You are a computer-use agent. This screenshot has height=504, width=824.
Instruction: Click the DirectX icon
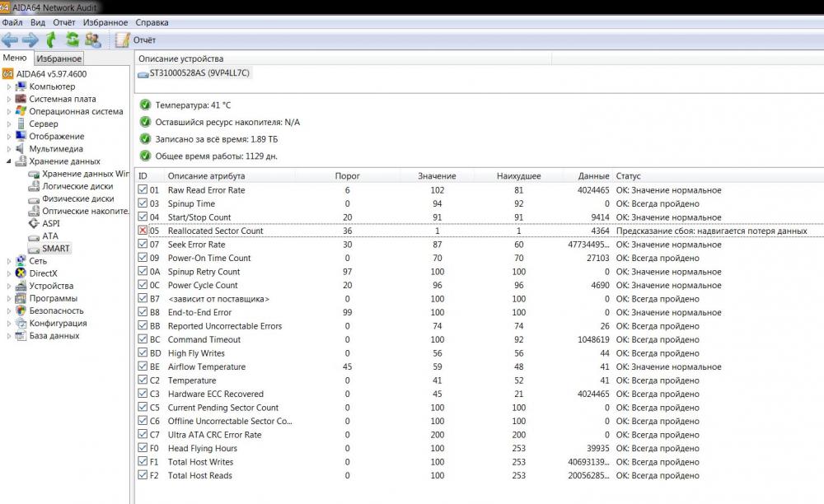21,273
